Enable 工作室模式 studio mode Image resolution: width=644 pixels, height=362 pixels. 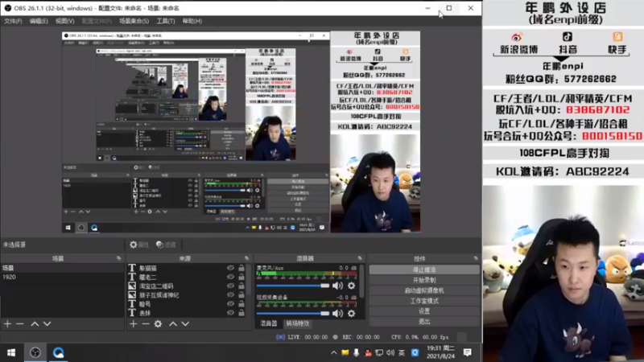click(424, 300)
